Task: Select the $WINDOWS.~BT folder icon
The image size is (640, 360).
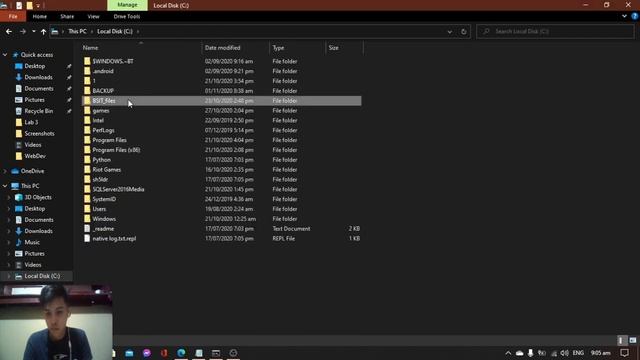Action: point(87,61)
